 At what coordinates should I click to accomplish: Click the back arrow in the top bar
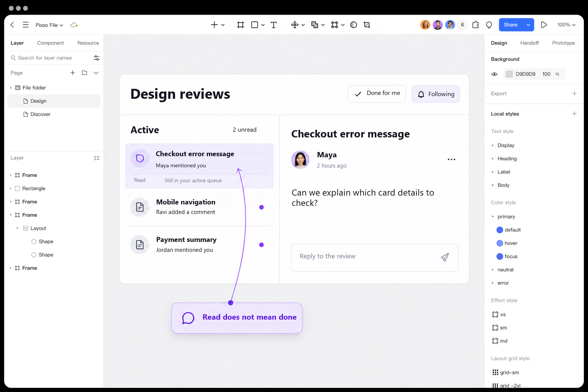pos(12,25)
